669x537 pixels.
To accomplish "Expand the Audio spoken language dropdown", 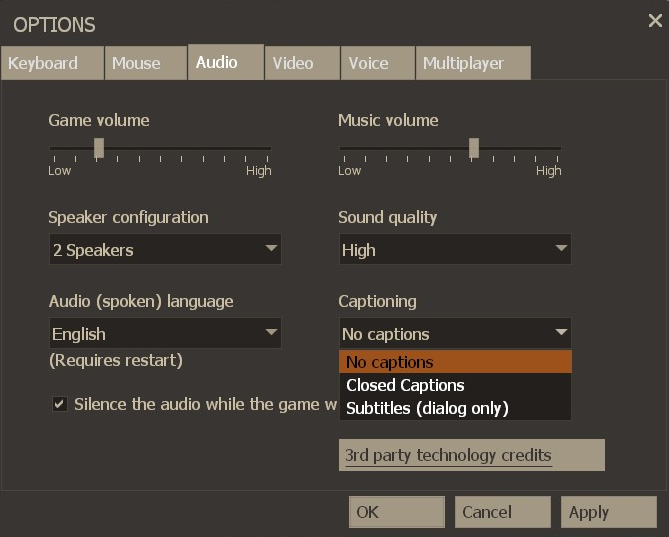I will 165,333.
